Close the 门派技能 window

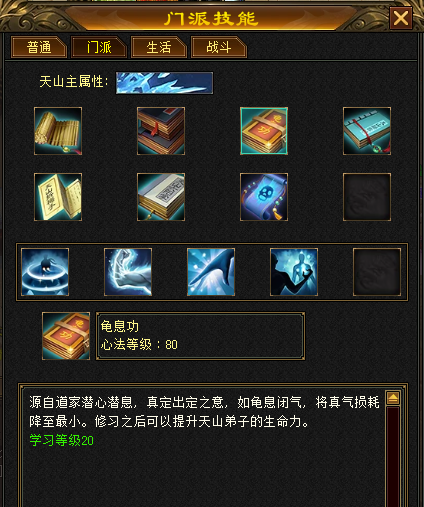(x=401, y=18)
